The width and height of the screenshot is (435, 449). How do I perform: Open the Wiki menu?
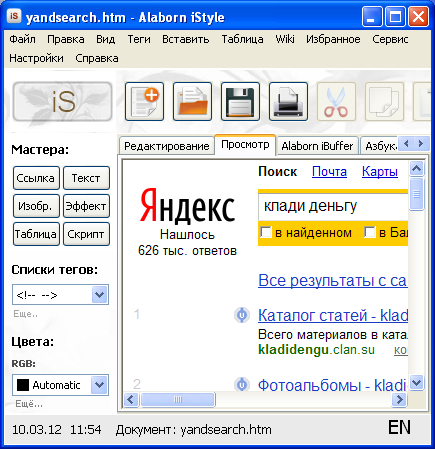click(285, 39)
